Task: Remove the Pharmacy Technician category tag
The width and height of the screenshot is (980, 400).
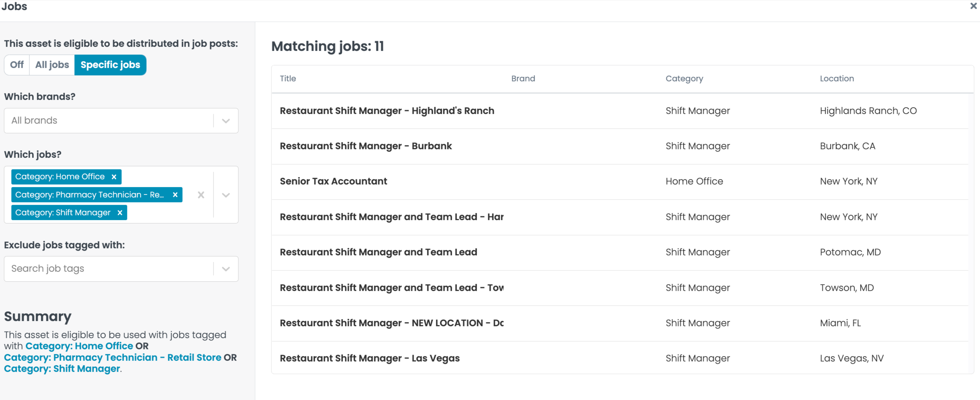Action: (175, 195)
